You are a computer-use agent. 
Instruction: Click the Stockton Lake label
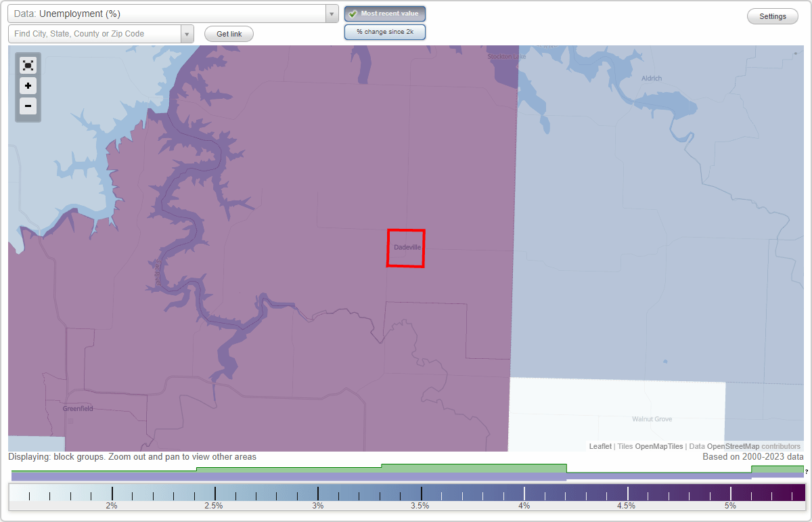[507, 57]
